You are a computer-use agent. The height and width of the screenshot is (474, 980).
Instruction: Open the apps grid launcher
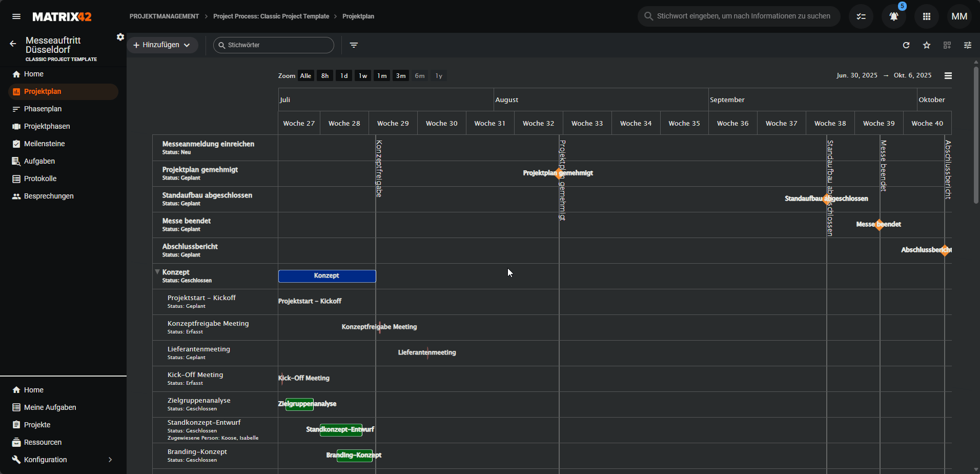click(x=926, y=16)
